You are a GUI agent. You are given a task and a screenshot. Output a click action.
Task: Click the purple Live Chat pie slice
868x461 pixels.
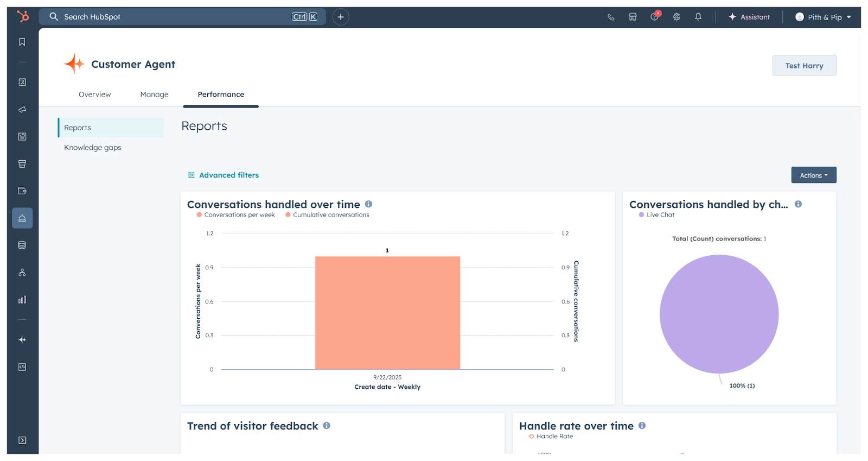tap(719, 314)
